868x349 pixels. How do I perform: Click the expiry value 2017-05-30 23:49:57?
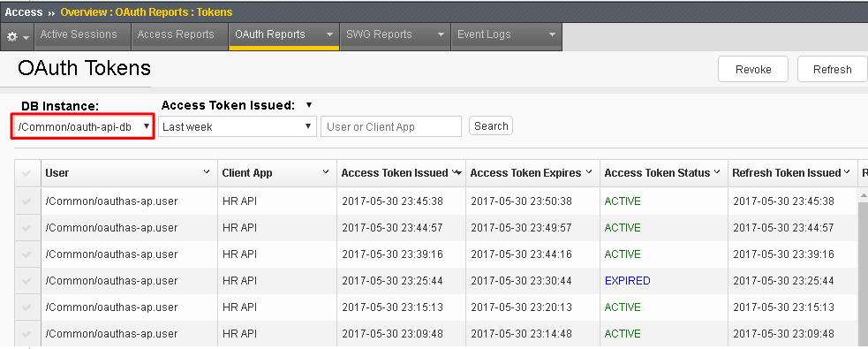click(521, 228)
